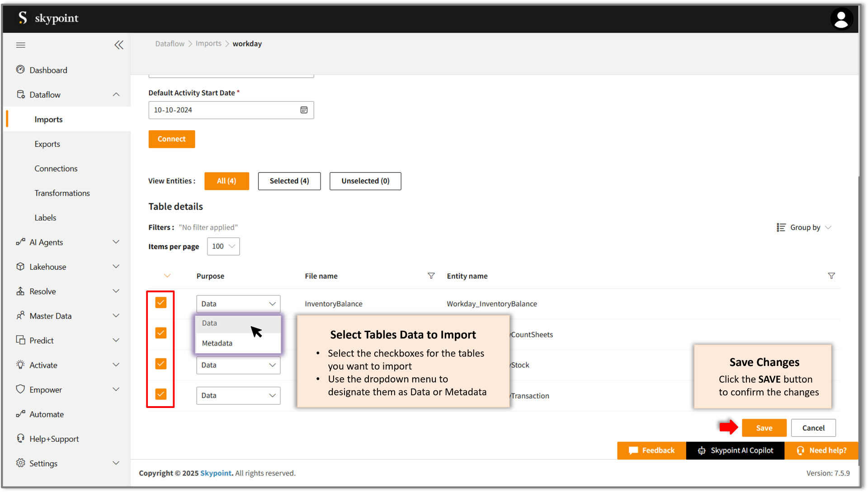The height and width of the screenshot is (492, 868).
Task: Toggle the second table row checkbox
Action: pos(161,333)
